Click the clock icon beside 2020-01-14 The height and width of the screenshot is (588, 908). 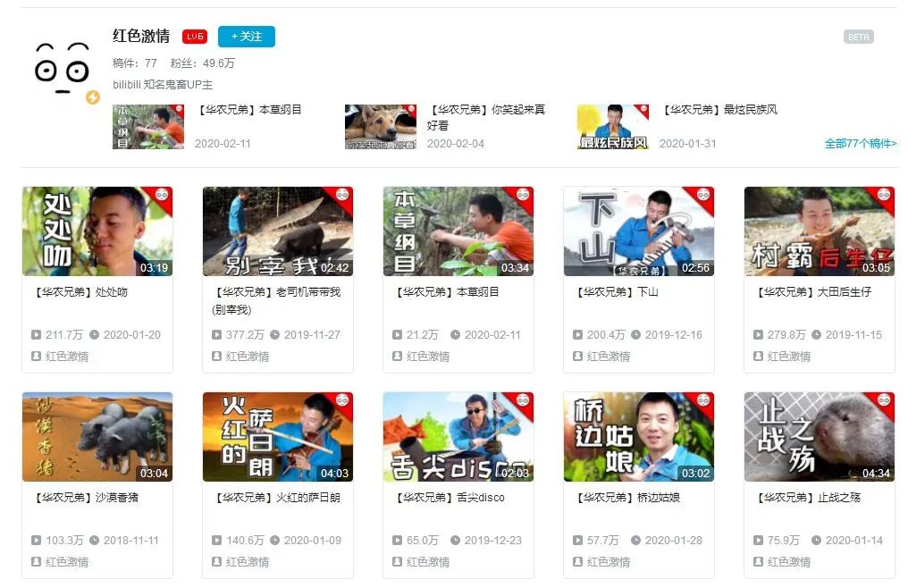817,541
